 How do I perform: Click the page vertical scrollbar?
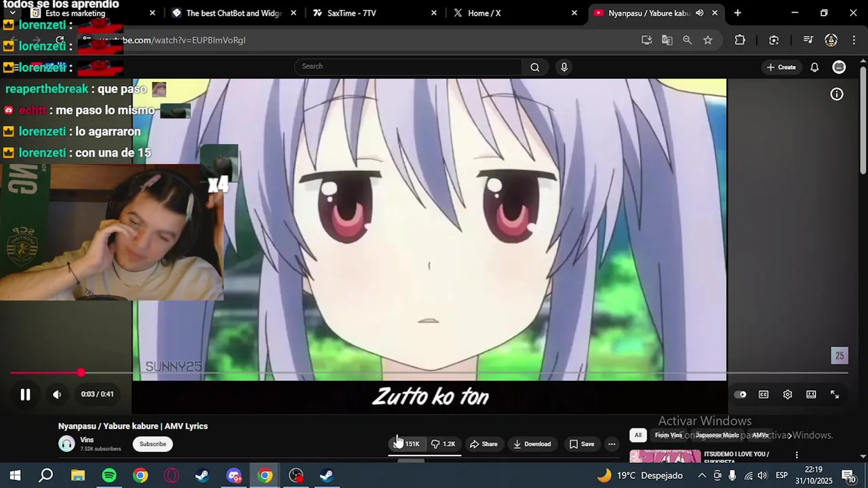coord(863,120)
